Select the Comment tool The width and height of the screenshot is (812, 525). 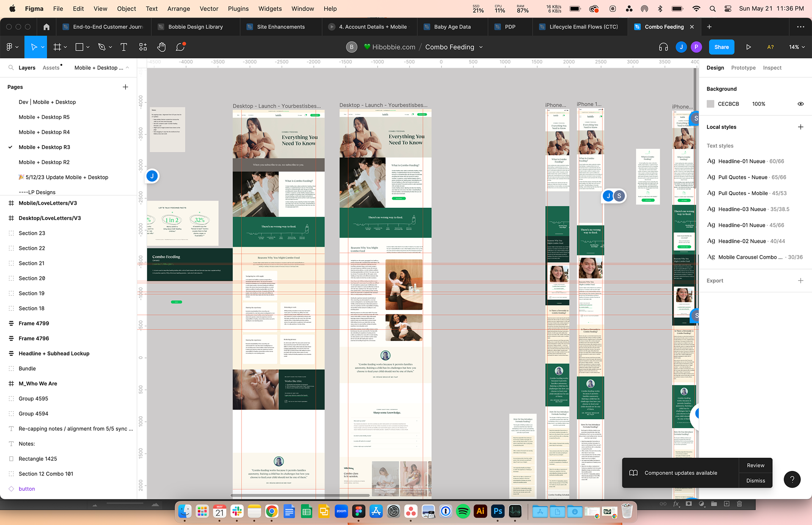coord(180,47)
